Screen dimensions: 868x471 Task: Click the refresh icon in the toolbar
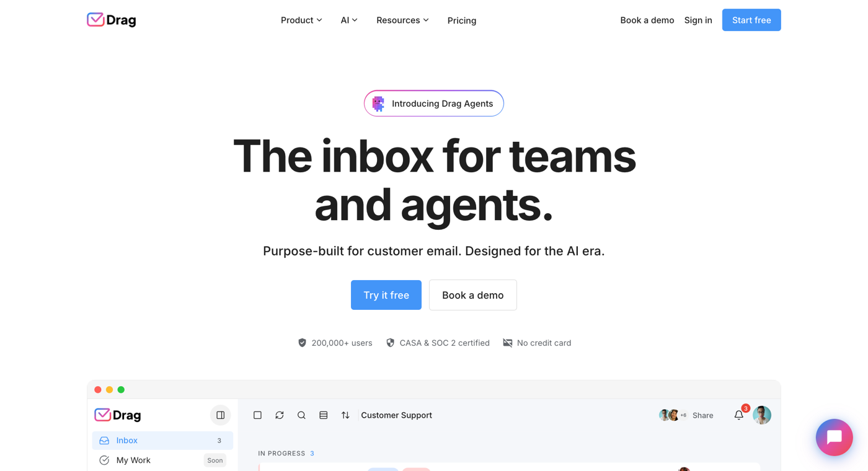(x=280, y=415)
